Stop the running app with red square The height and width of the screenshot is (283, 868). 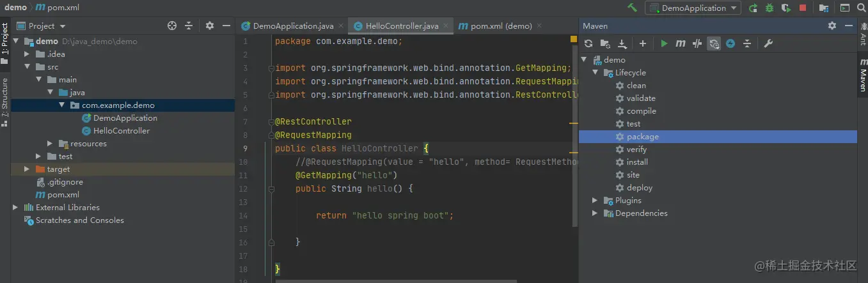803,8
